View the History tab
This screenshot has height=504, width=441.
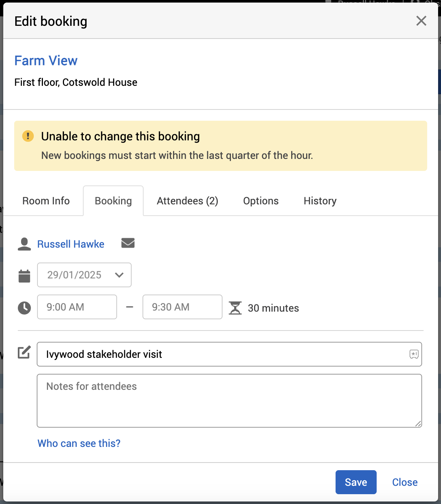(x=320, y=201)
